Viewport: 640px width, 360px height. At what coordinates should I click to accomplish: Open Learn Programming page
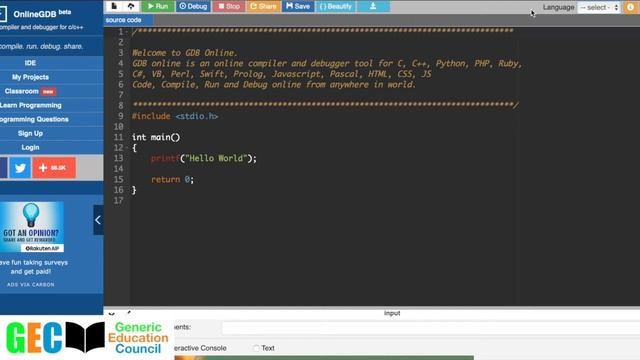point(31,105)
